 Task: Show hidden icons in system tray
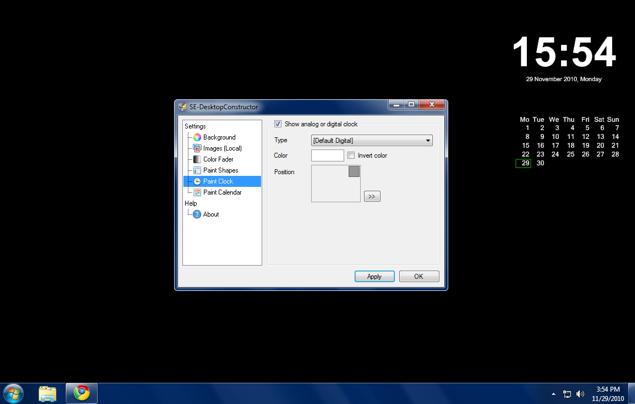click(553, 394)
